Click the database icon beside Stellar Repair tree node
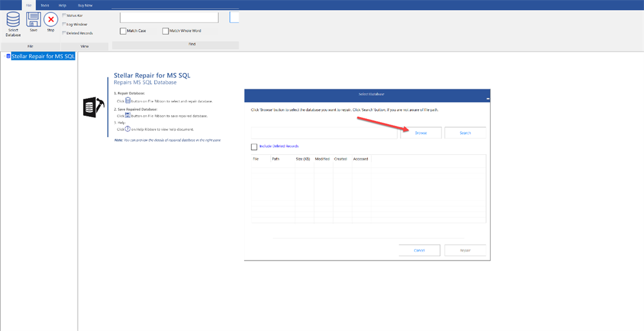Image resolution: width=644 pixels, height=331 pixels. click(x=9, y=56)
